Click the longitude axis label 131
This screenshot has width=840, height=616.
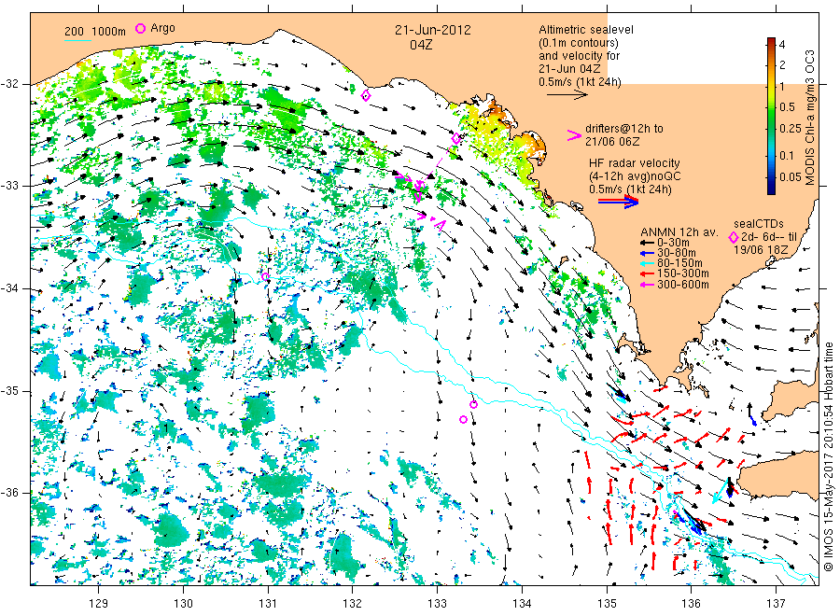point(268,604)
